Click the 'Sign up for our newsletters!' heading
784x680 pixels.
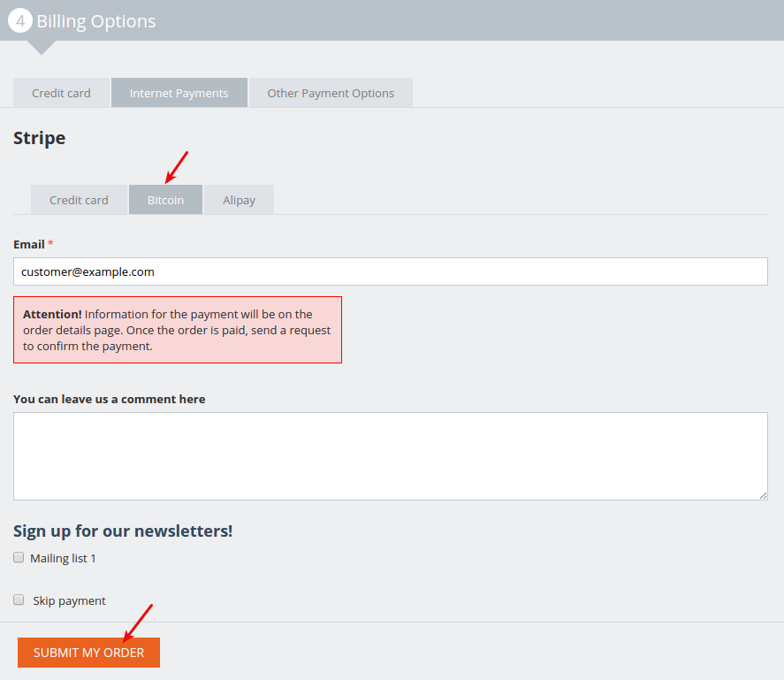pyautogui.click(x=123, y=531)
